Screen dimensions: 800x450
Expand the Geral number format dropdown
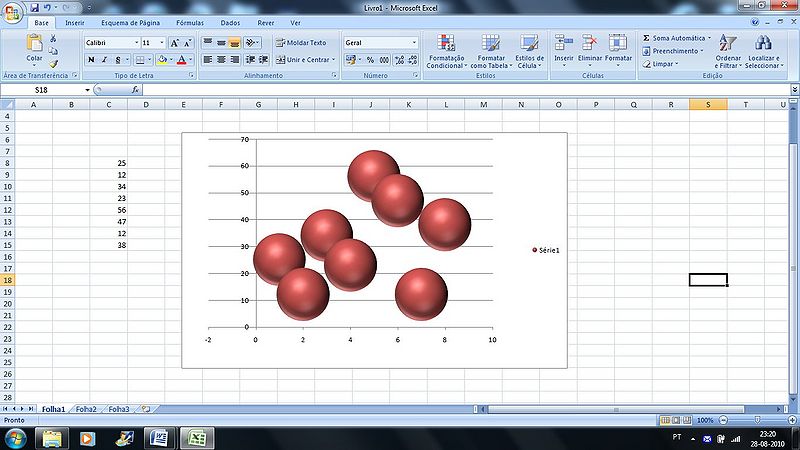tap(414, 43)
